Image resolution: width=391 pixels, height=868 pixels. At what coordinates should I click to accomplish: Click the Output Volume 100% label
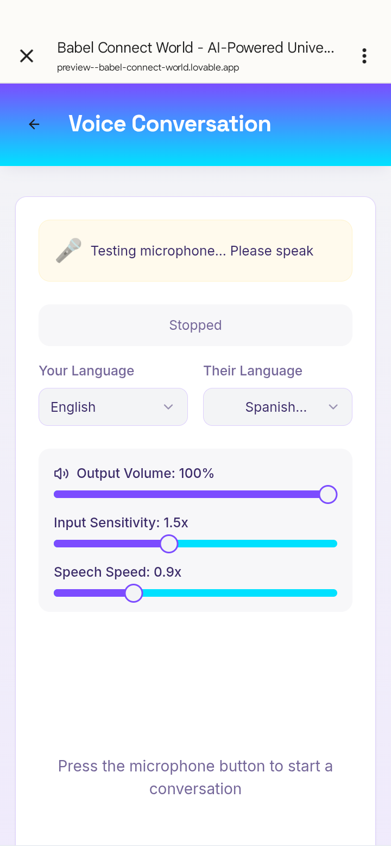144,473
